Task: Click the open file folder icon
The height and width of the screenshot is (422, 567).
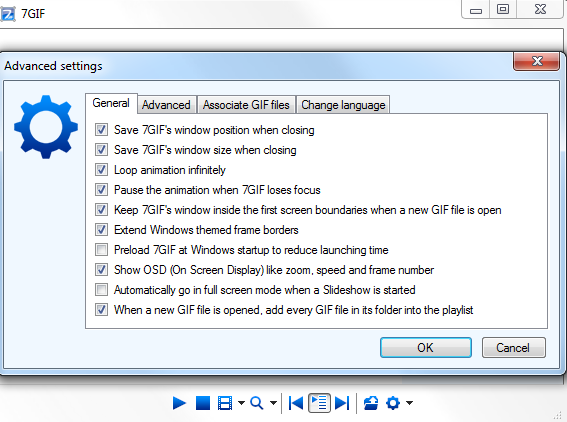Action: click(x=371, y=403)
